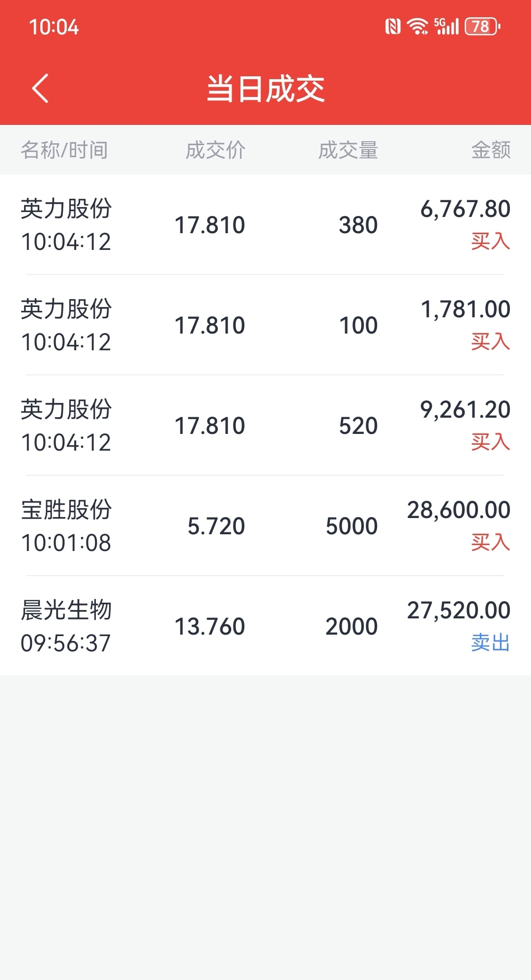
Task: Tap 买入 label under 28,600.00
Action: [491, 542]
